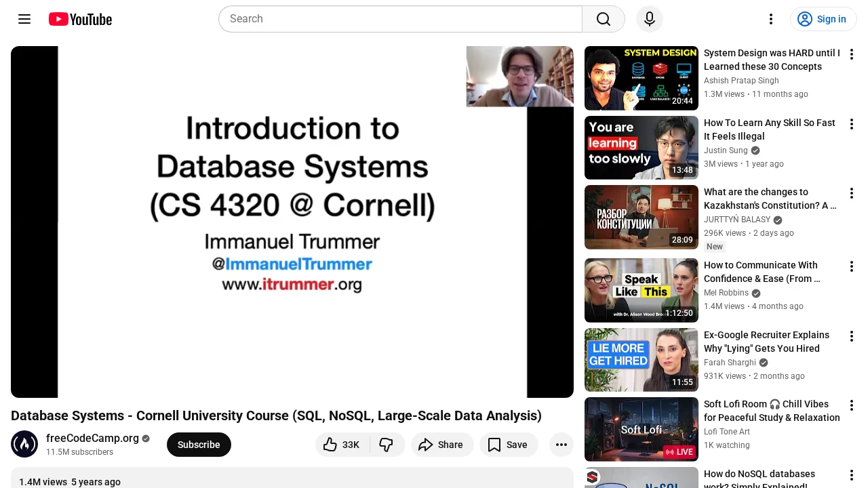
Task: Focus the Search input field
Action: point(401,19)
